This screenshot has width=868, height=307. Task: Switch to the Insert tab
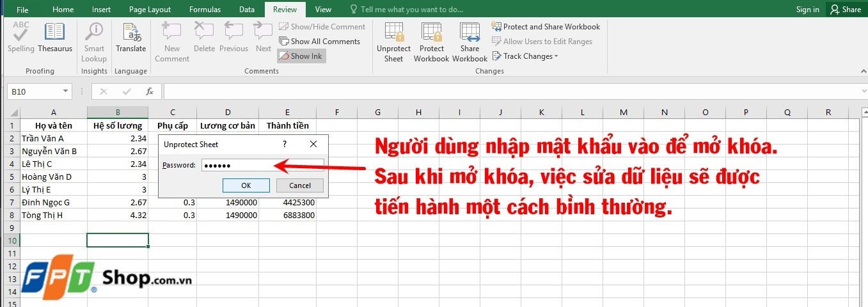point(101,10)
